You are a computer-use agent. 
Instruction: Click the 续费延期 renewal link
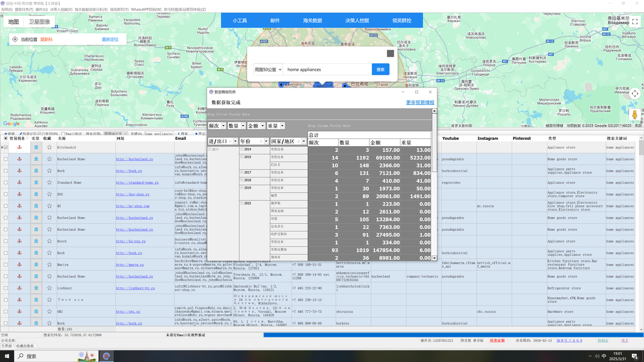coord(497,340)
